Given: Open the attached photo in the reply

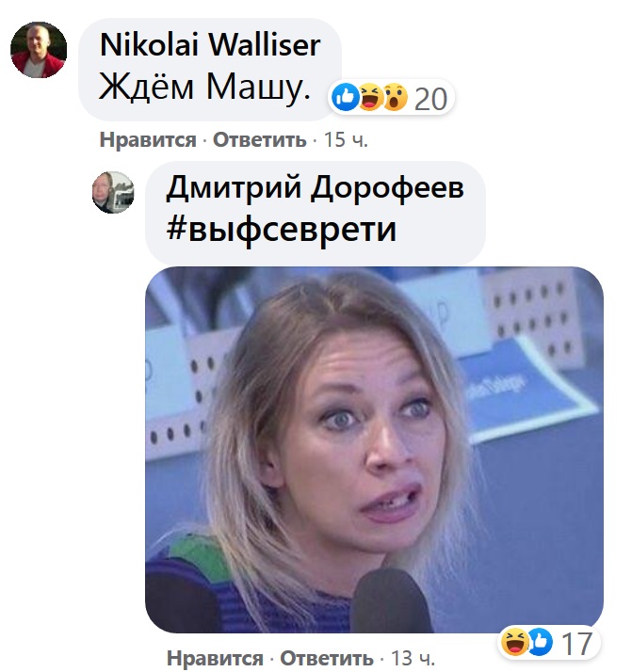Looking at the screenshot, I should pyautogui.click(x=374, y=450).
